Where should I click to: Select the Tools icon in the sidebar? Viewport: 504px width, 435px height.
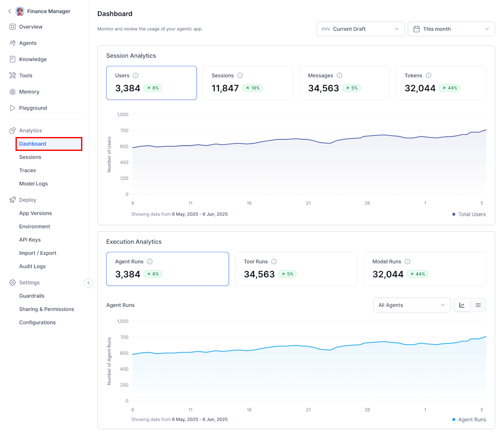pos(13,75)
